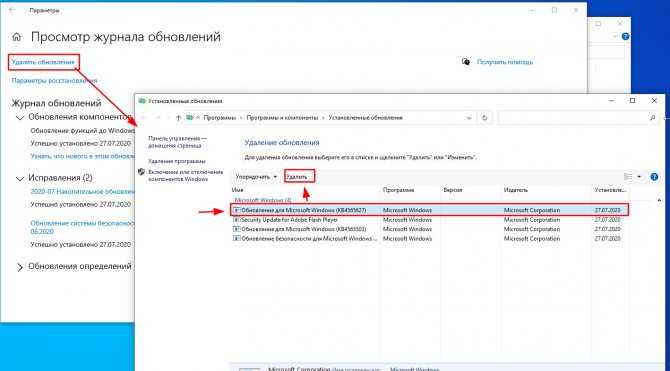Screen dimensions: 670x371
Task: Collapse the Исправления (2) section
Action: click(x=20, y=179)
